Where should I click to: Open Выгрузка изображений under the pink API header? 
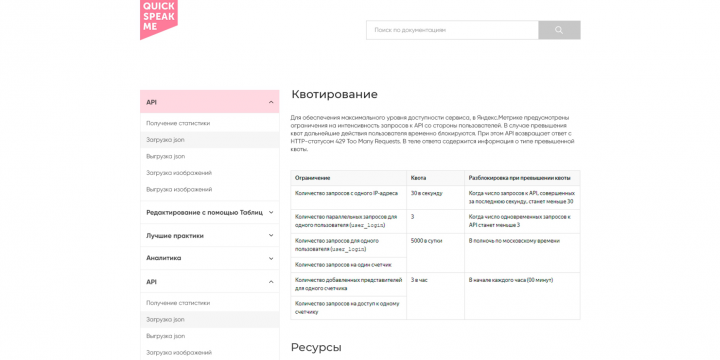coord(209,189)
